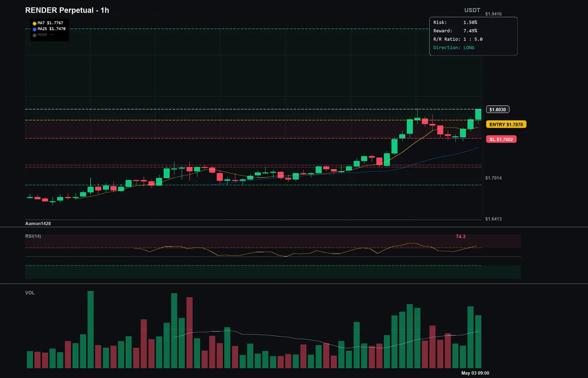The height and width of the screenshot is (378, 588).
Task: Click the Direction: LONG label
Action: pyautogui.click(x=454, y=47)
